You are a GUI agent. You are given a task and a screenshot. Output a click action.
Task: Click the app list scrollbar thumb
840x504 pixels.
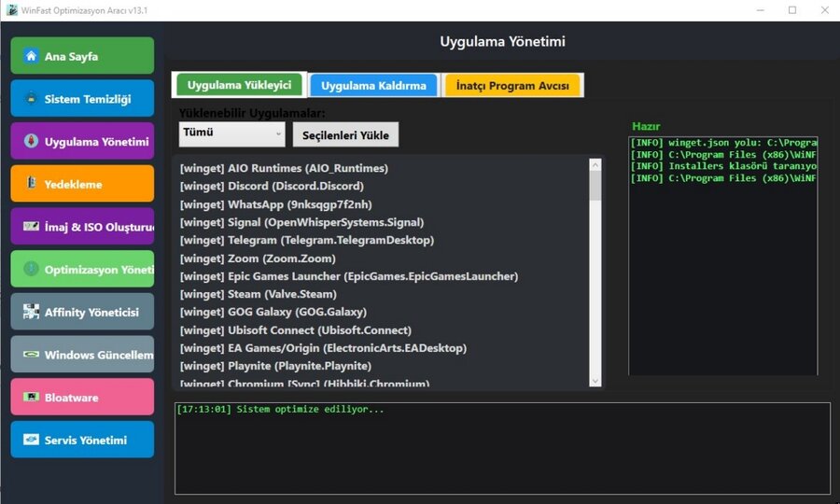[595, 186]
